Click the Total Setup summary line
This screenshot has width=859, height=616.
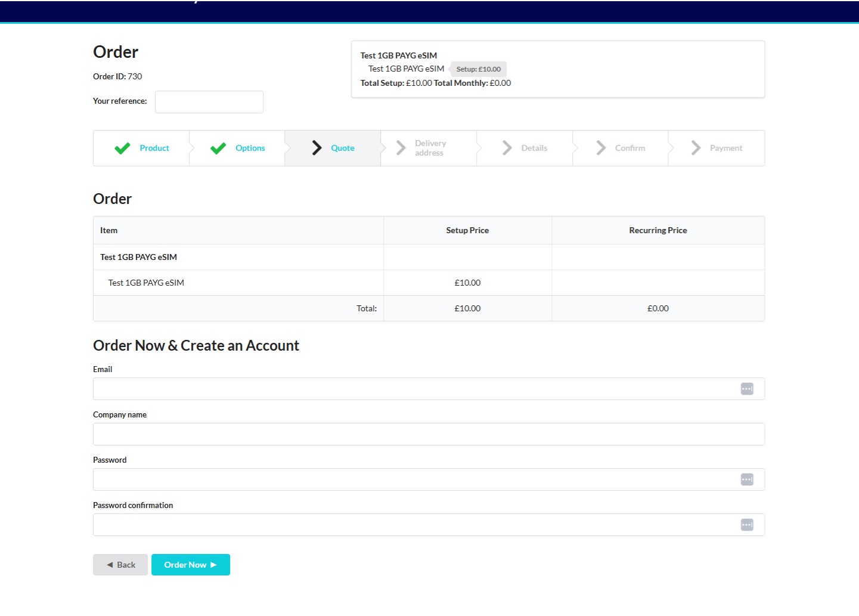436,83
